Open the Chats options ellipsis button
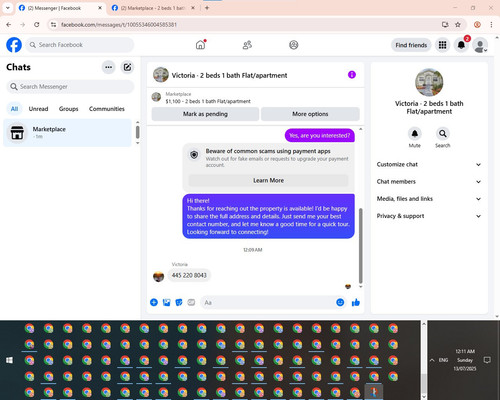This screenshot has height=400, width=500. 108,67
